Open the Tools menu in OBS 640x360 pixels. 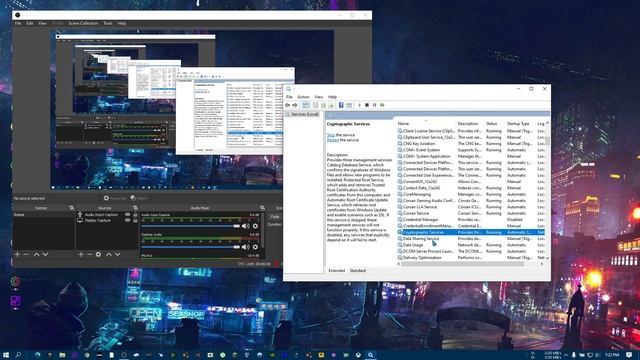pos(108,23)
